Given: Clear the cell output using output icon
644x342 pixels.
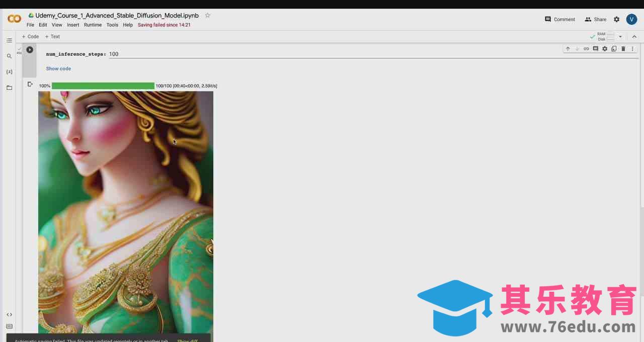Looking at the screenshot, I should click(x=30, y=84).
